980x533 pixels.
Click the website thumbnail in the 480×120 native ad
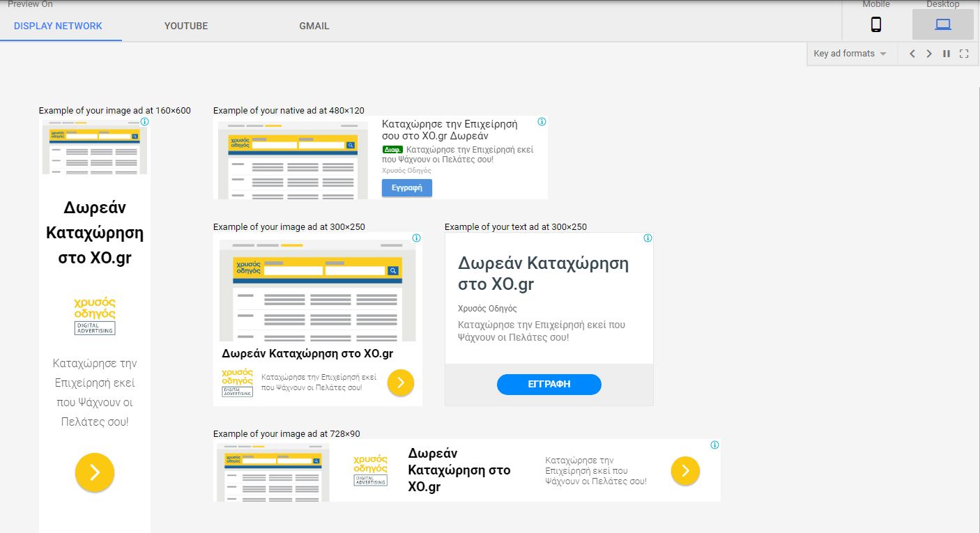click(x=293, y=160)
